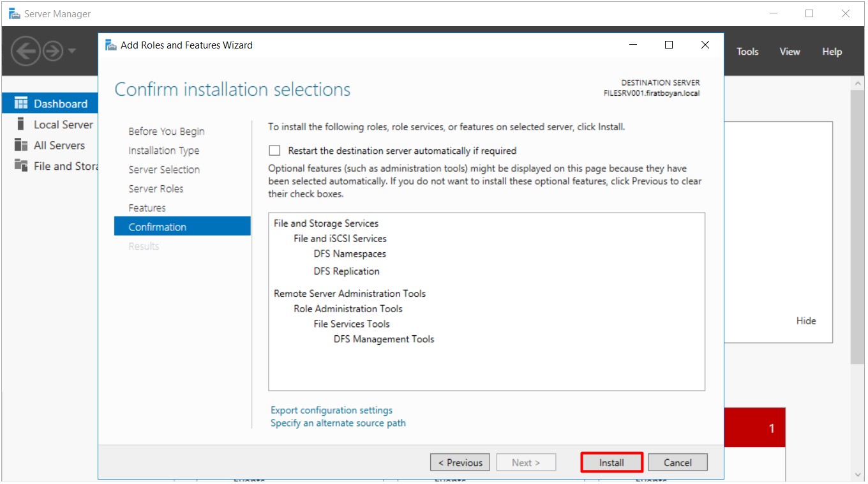Click the All Servers icon
This screenshot has height=484, width=868.
21,145
